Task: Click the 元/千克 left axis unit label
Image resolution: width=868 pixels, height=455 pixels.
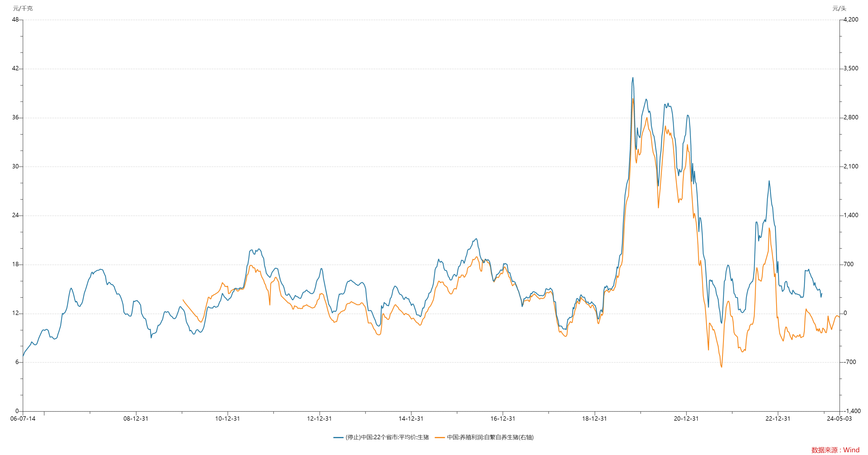Action: (23, 8)
